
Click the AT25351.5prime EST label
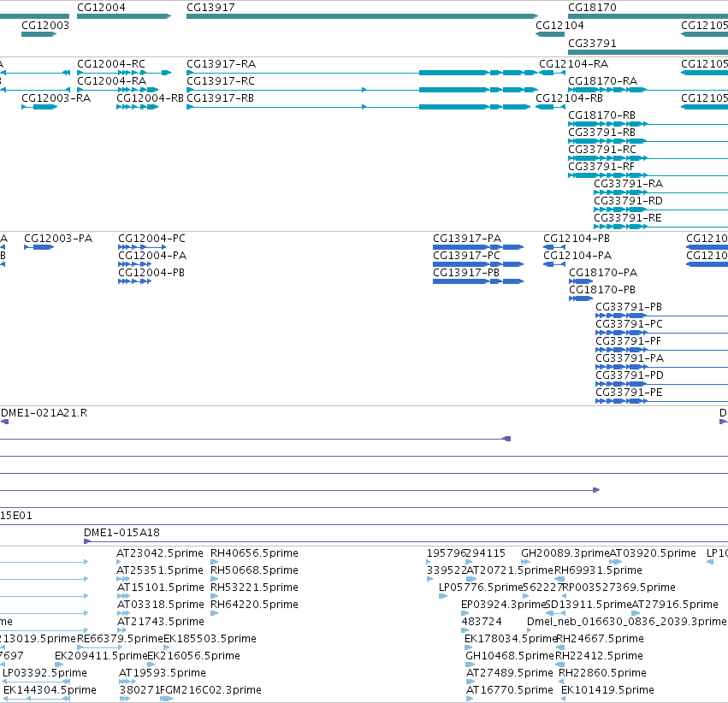point(160,570)
